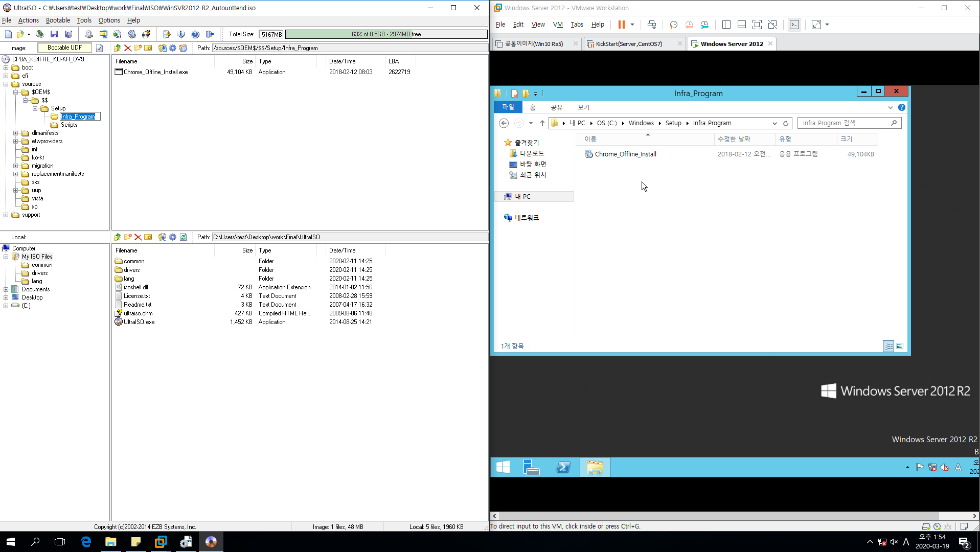Open VMware VM menu
The height and width of the screenshot is (552, 980).
coord(557,25)
